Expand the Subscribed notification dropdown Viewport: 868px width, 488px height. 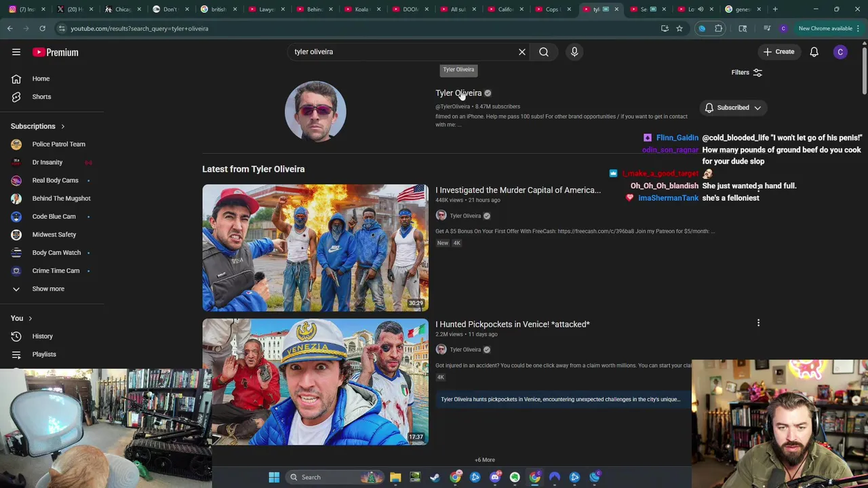point(734,108)
